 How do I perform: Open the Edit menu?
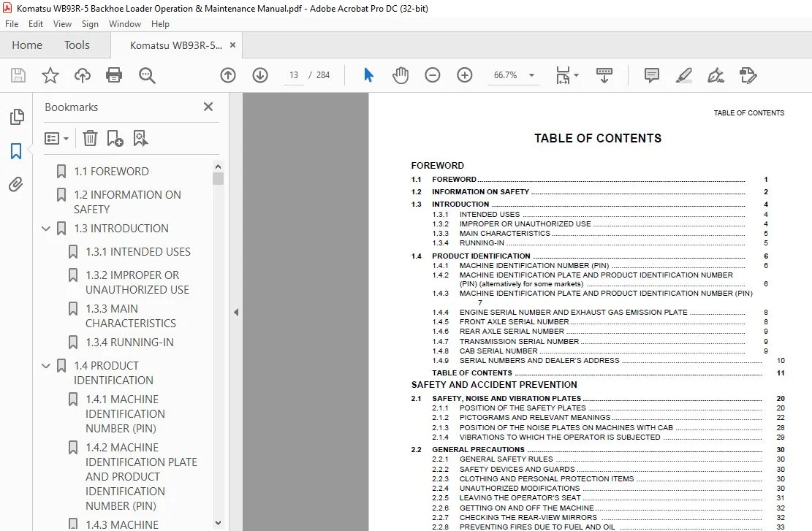(36, 24)
